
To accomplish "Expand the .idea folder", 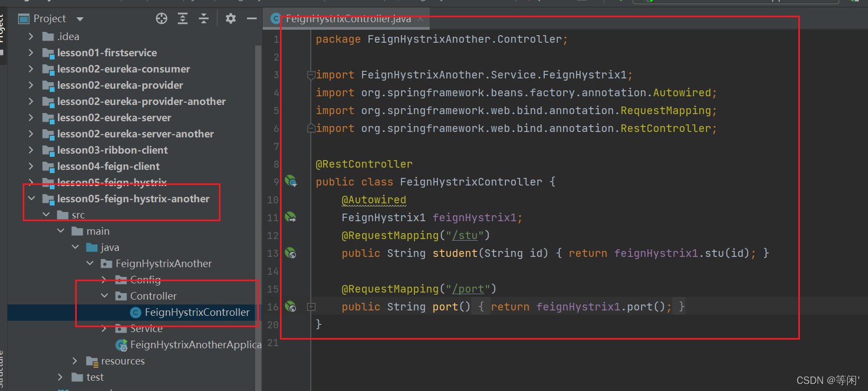I will click(31, 36).
